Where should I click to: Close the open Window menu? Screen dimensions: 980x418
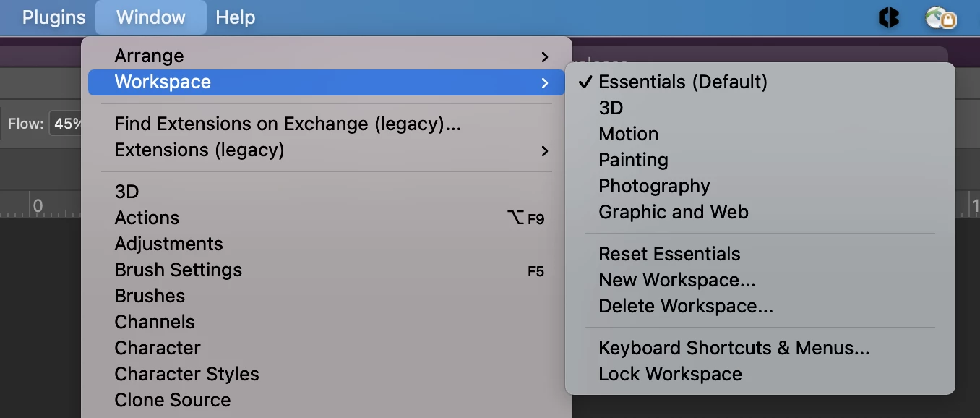coord(150,17)
